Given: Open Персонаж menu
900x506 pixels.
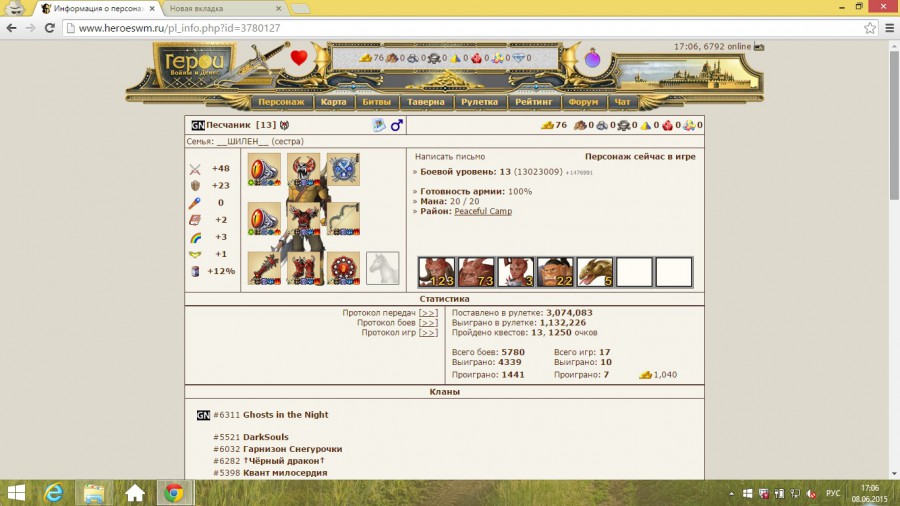Looking at the screenshot, I should coord(281,102).
